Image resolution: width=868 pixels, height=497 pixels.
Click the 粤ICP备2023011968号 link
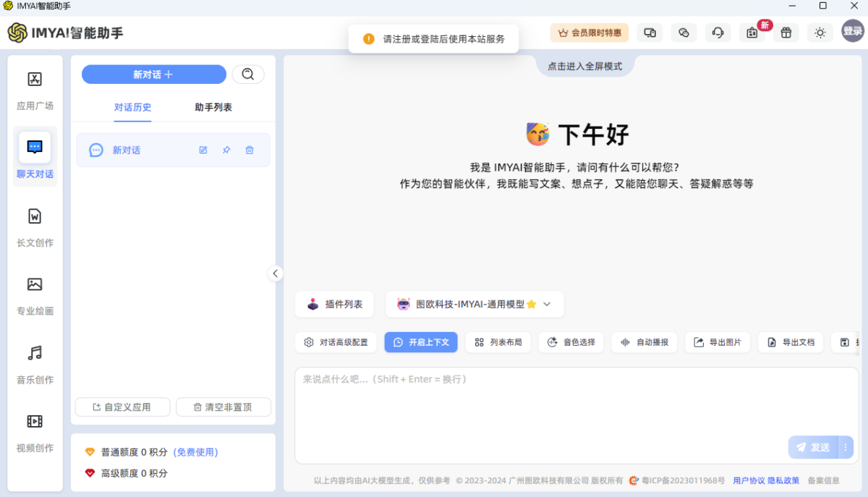click(x=683, y=480)
